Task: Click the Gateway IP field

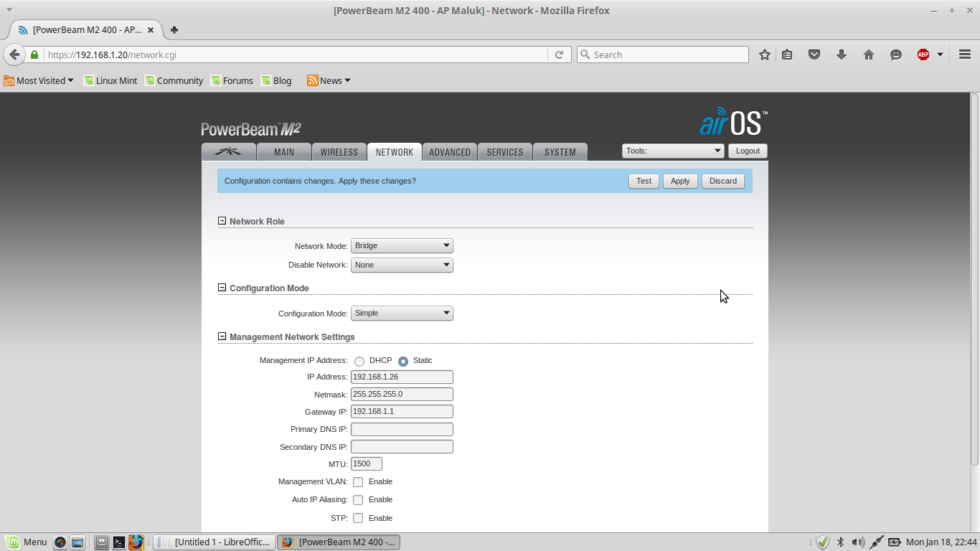Action: point(402,411)
